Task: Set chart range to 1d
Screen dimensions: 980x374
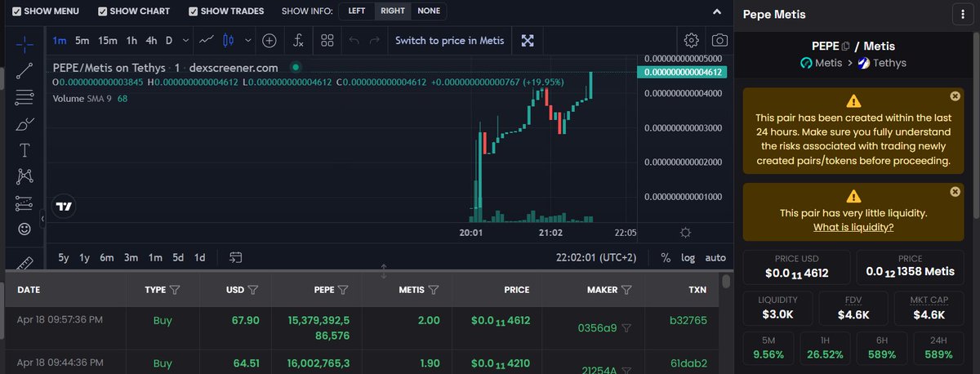Action: [x=199, y=257]
